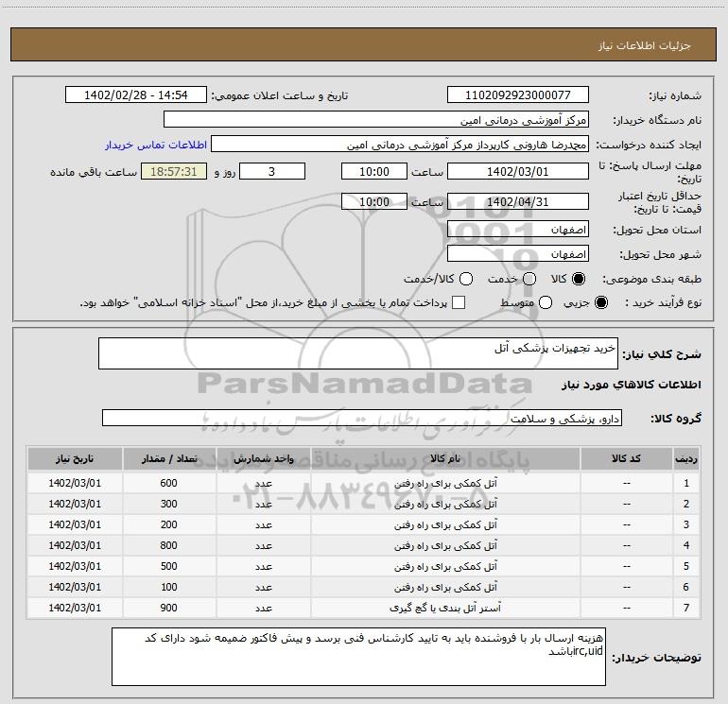Click the تعداد / مقدار column header

click(169, 459)
